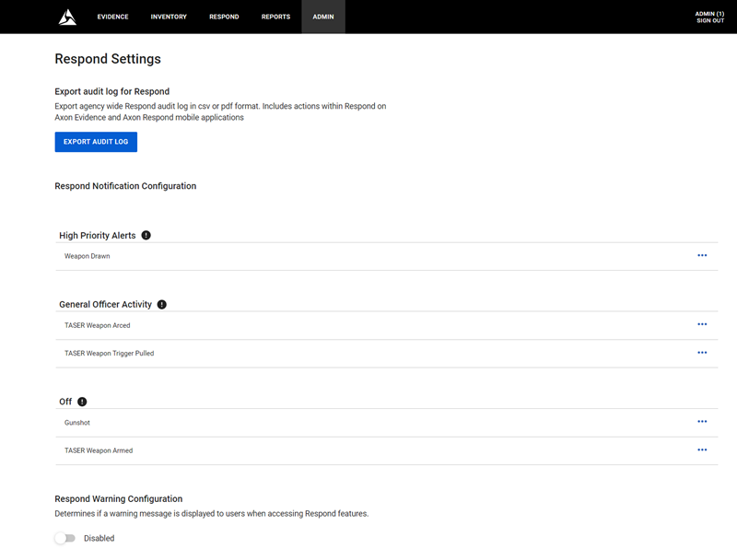Go to the Evidence tab
This screenshot has height=560, width=737.
112,17
